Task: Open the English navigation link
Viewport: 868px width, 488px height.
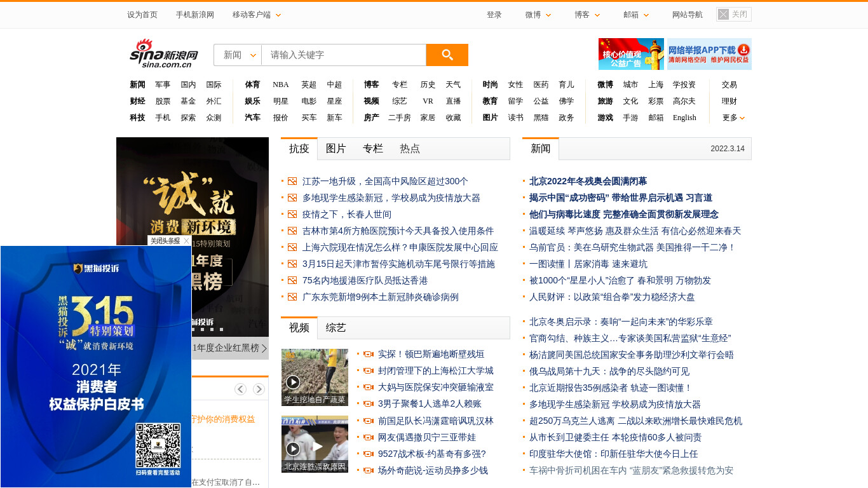Action: pyautogui.click(x=684, y=118)
